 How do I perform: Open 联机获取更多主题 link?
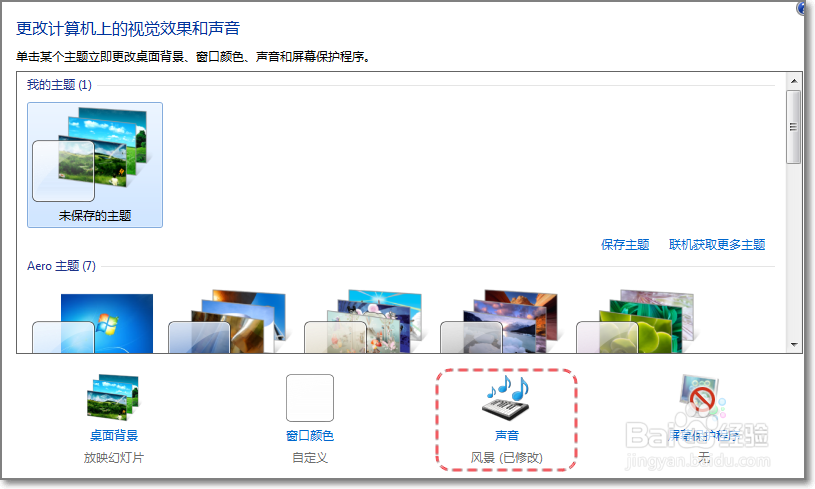[x=717, y=245]
